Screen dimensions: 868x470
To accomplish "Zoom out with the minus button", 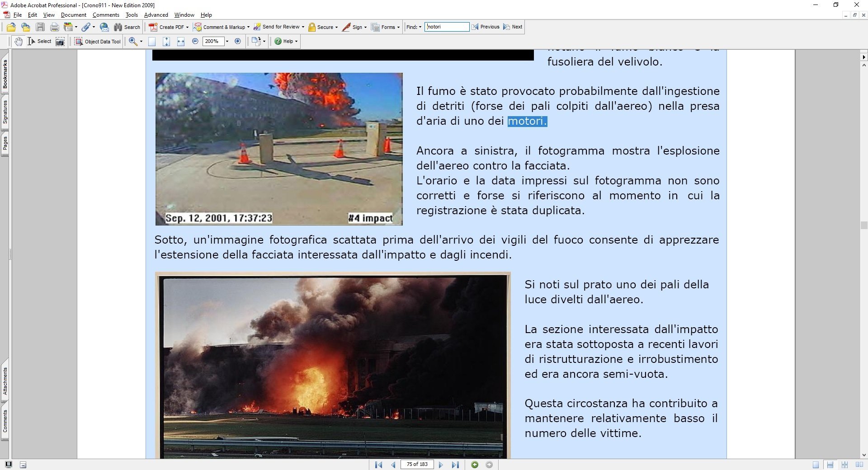I will click(195, 41).
